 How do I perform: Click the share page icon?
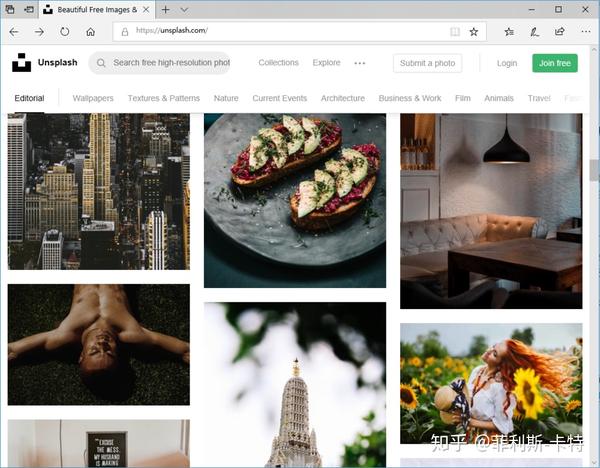[560, 32]
